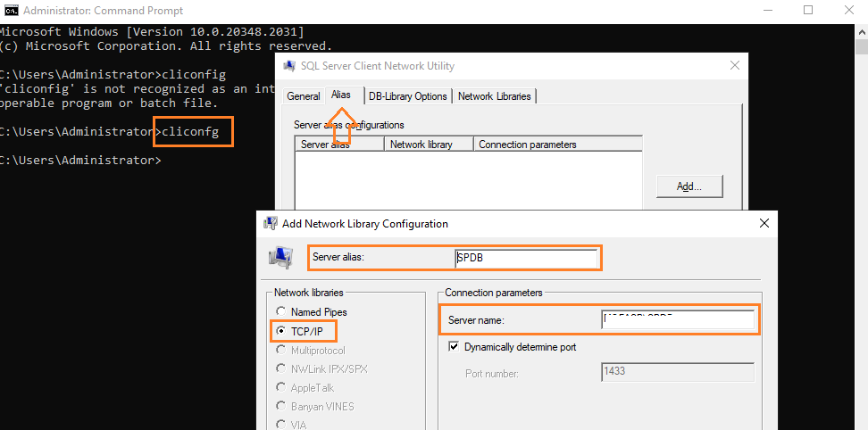Close the Command Prompt window
868x430 pixels.
[848, 10]
